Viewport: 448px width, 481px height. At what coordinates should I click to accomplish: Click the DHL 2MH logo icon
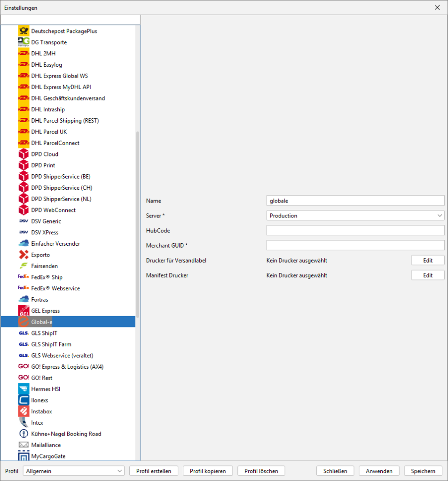tap(24, 54)
